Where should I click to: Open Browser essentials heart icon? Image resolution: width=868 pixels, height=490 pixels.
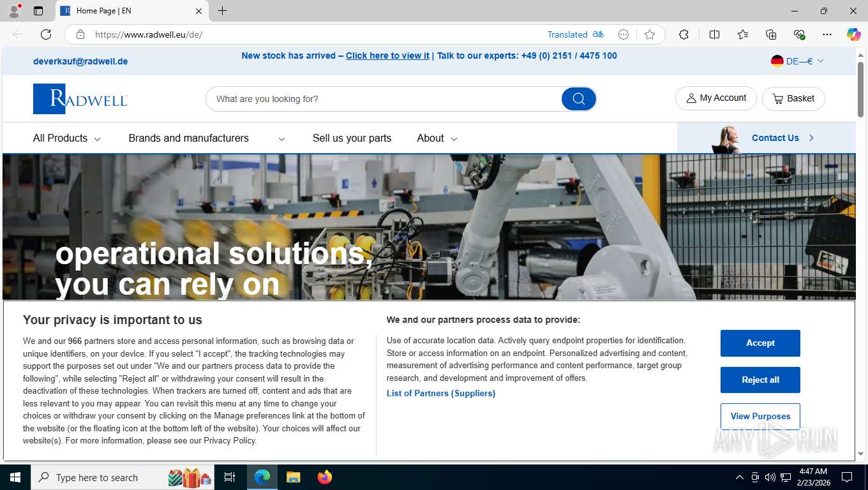point(799,34)
